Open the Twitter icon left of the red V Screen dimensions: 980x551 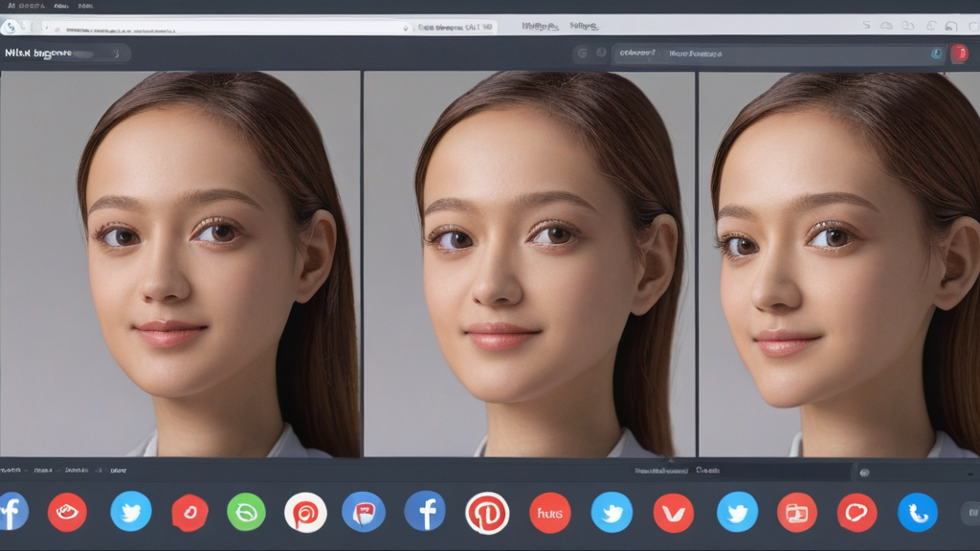(612, 512)
